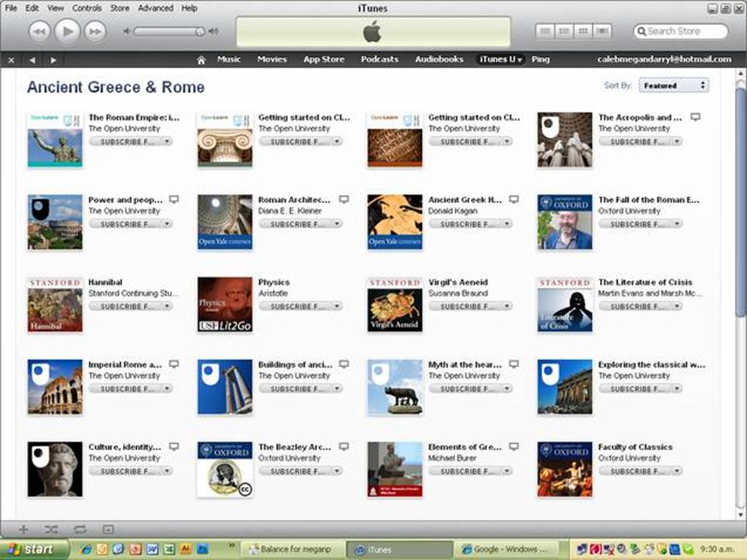
Task: Open the Controls menu
Action: click(86, 8)
